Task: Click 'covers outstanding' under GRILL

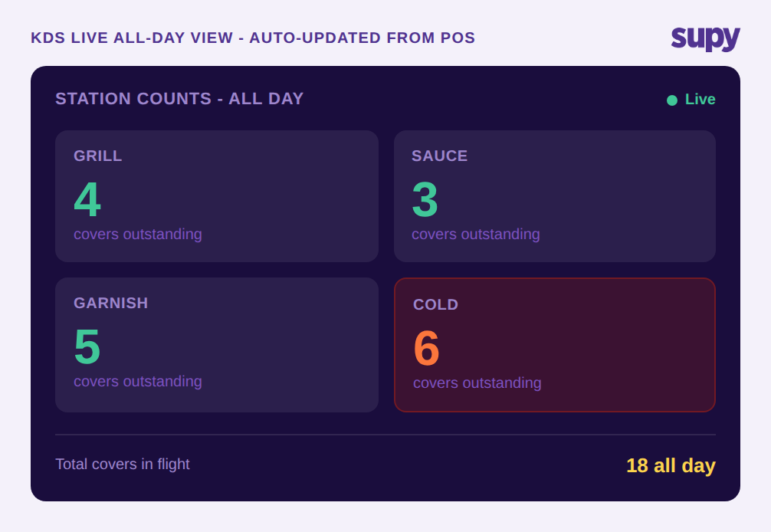Action: 138,234
